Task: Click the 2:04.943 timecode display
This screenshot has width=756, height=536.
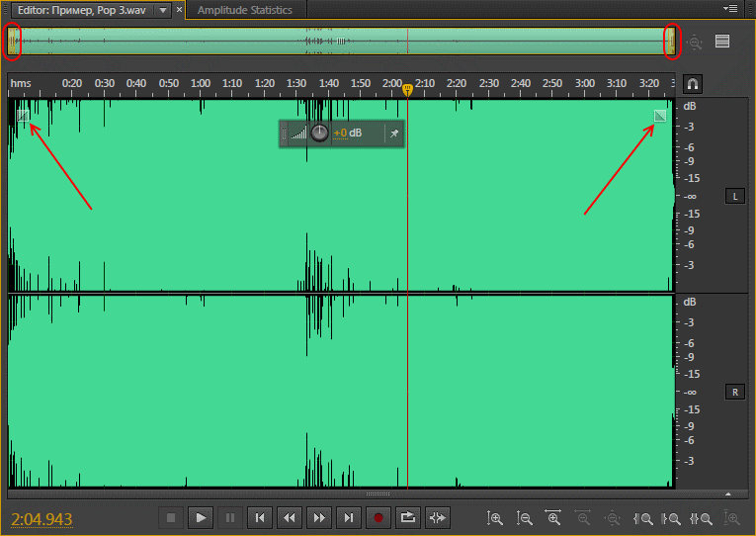Action: (42, 518)
